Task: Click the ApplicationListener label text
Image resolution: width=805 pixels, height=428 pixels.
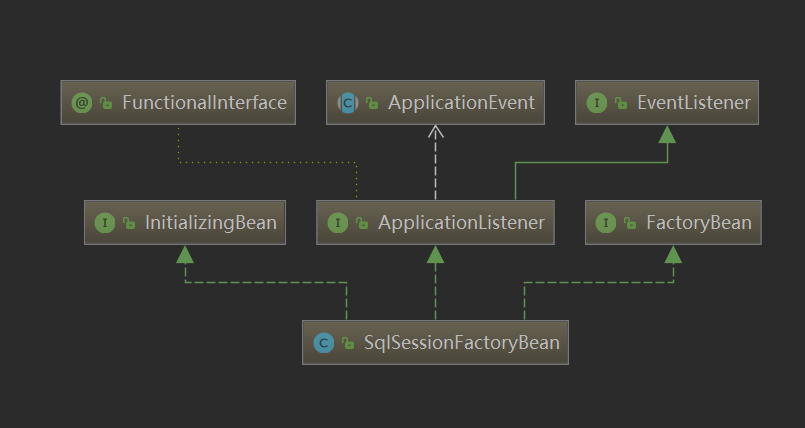Action: click(462, 223)
